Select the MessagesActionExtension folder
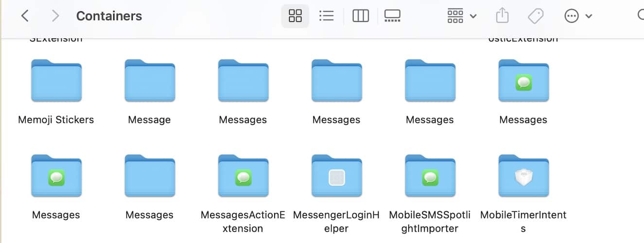This screenshot has height=243, width=644. click(x=243, y=176)
